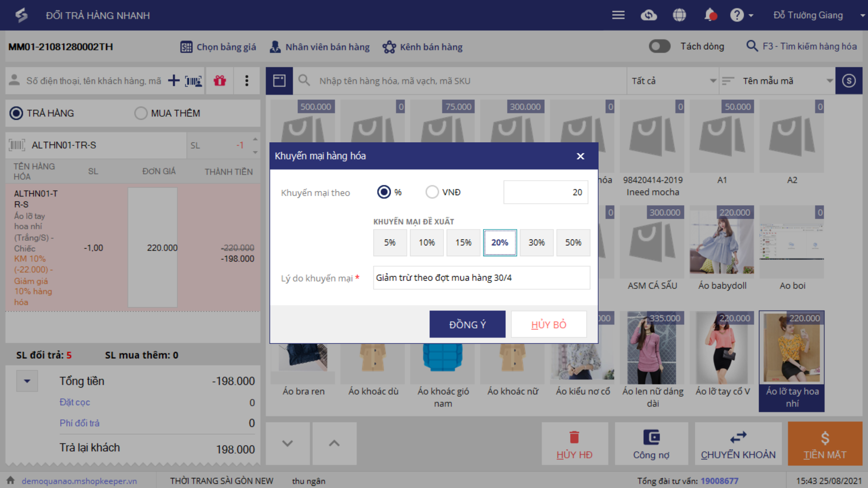868x488 pixels.
Task: Confirm promotion with ĐỒNG Ý button
Action: coord(467,324)
